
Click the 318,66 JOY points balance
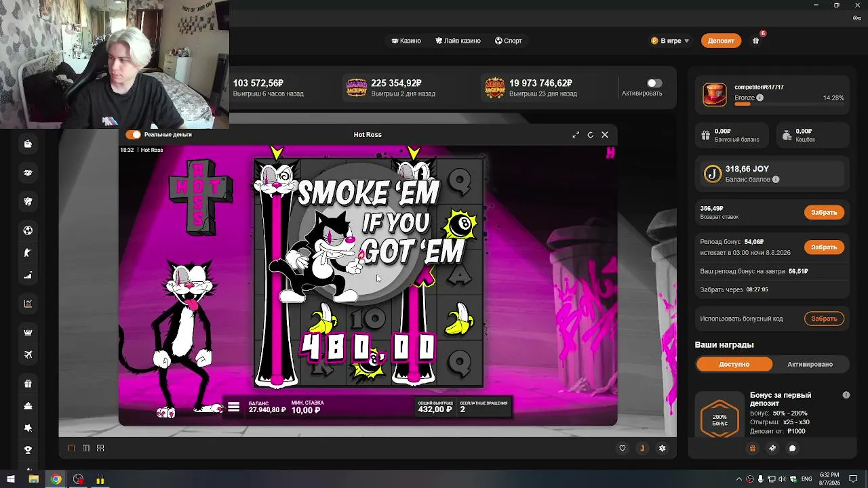pyautogui.click(x=747, y=169)
